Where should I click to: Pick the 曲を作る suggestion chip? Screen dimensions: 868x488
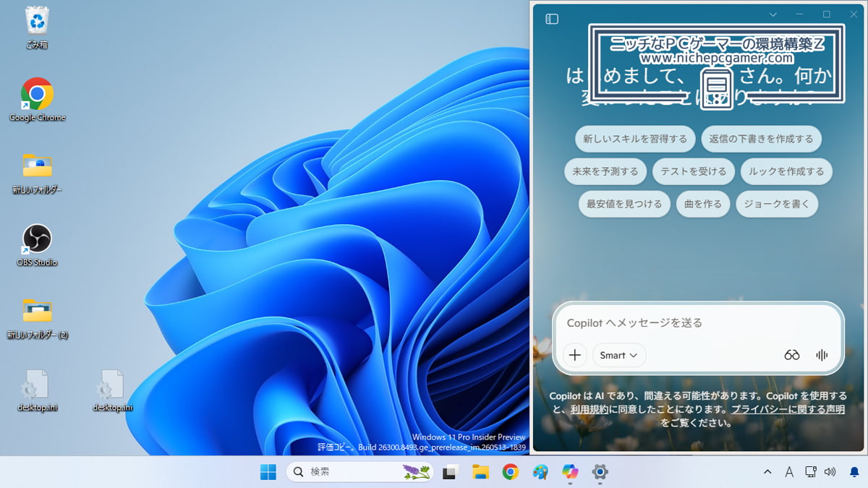coord(703,204)
